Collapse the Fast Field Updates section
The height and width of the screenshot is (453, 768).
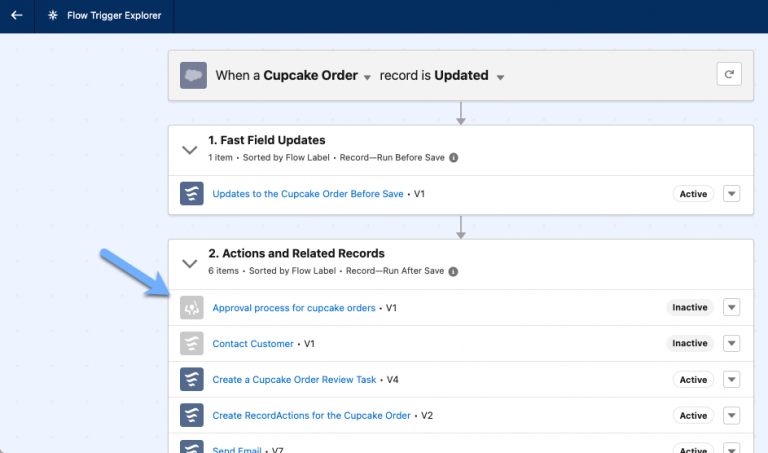click(189, 149)
